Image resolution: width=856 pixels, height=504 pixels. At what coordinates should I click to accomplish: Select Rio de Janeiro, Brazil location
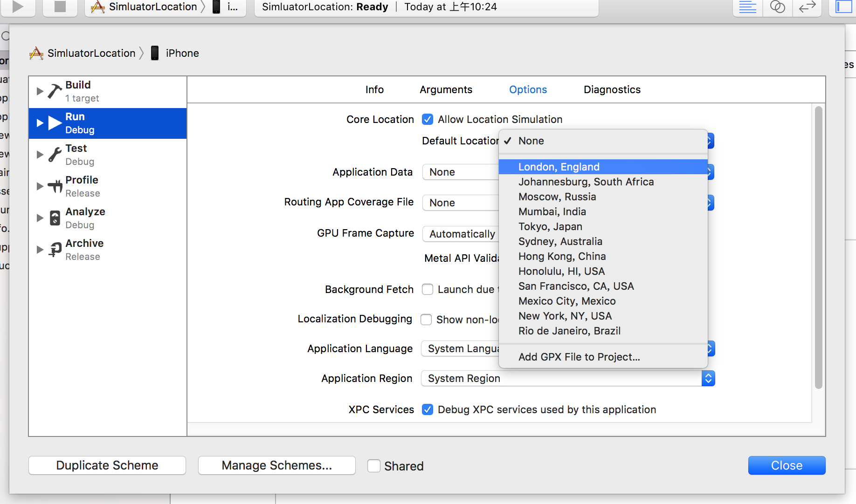coord(603,331)
